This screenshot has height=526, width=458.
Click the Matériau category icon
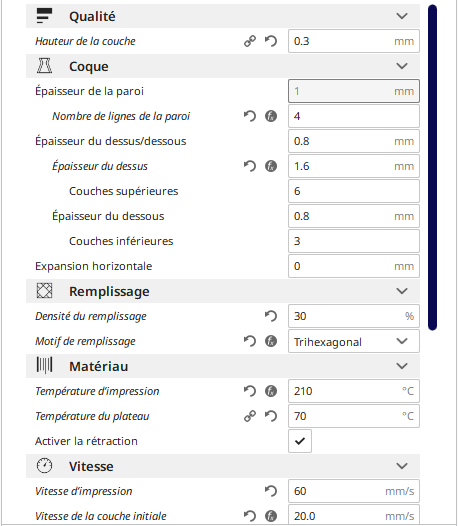point(44,366)
